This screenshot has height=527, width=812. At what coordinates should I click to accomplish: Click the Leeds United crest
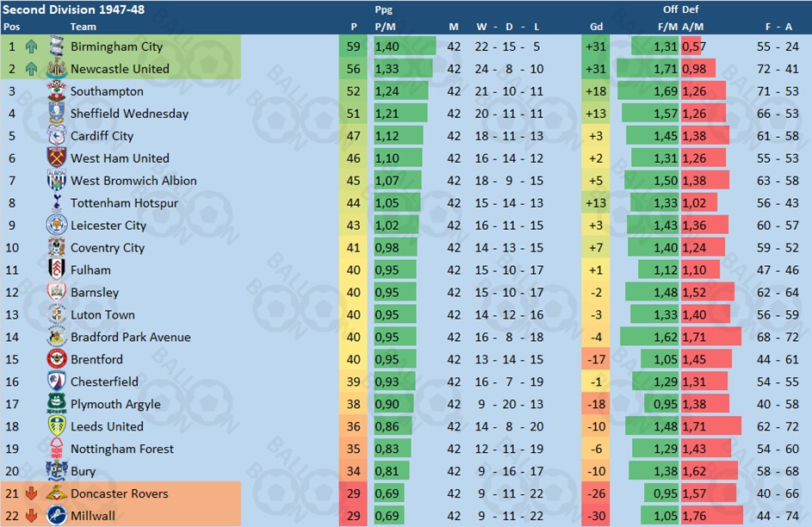57,426
